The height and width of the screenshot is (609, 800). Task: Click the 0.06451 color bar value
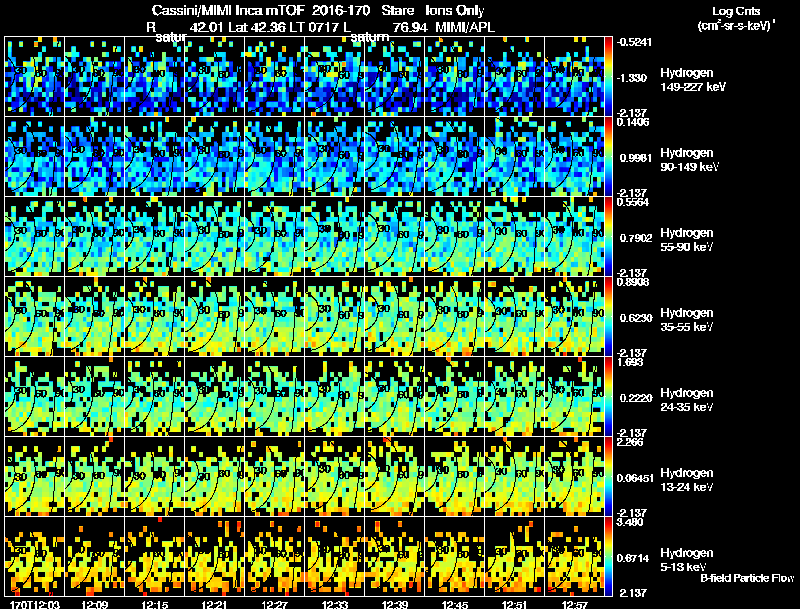[x=635, y=478]
